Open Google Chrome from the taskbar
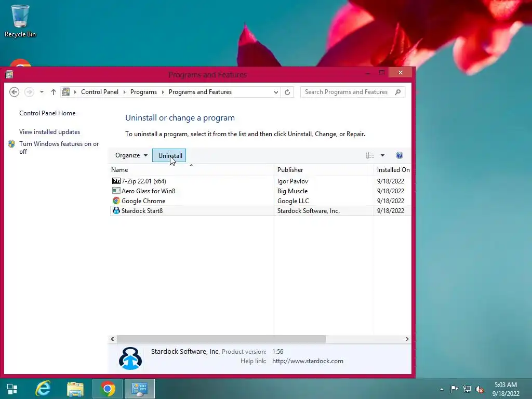 (x=108, y=389)
